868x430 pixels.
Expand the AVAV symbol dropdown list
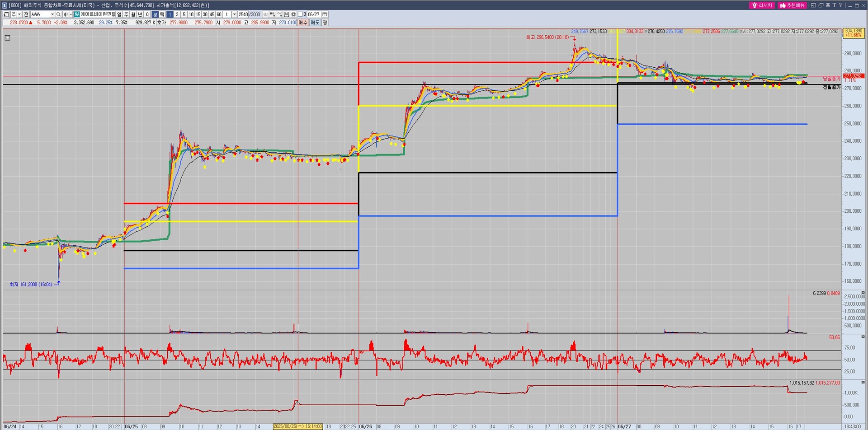coord(52,14)
